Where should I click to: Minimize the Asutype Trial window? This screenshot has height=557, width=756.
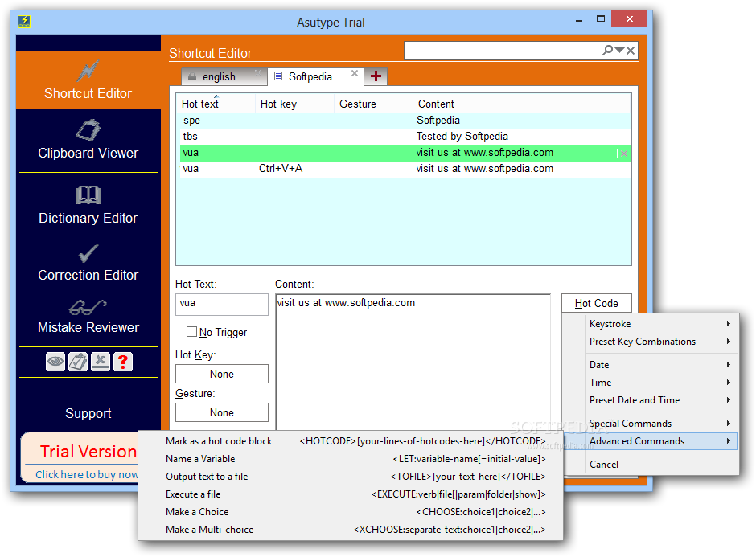pos(579,19)
